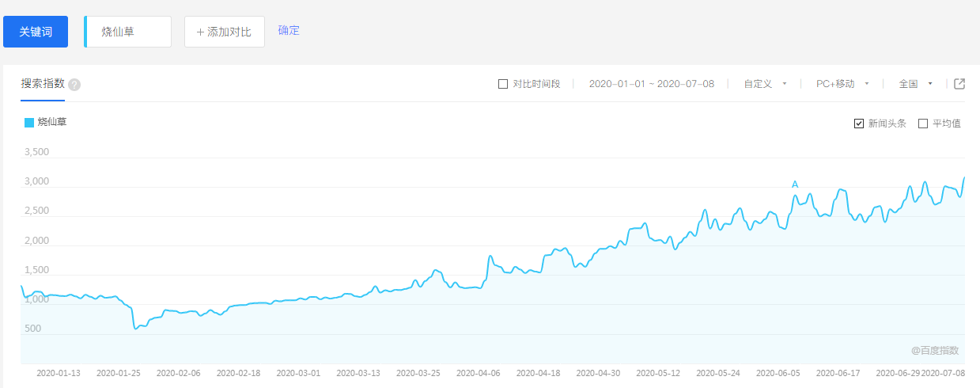Viewport: 980px width, 388px height.
Task: Click the 烧仙草 legend label
Action: tap(52, 123)
